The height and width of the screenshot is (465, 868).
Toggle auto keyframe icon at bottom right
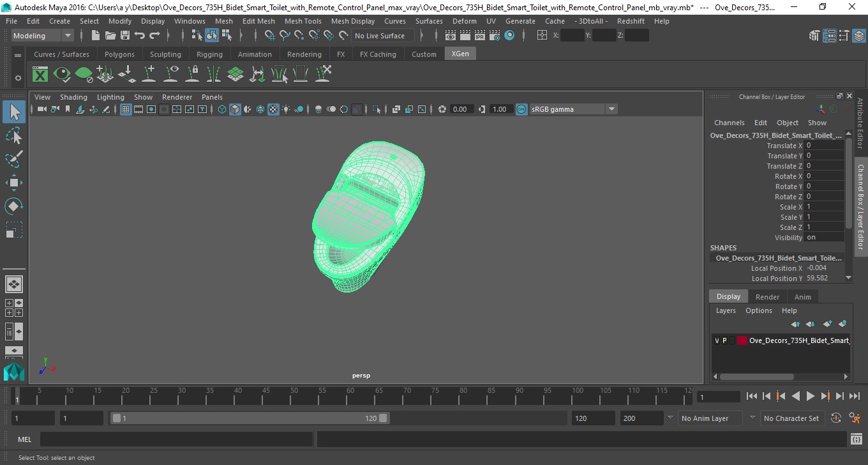point(837,418)
